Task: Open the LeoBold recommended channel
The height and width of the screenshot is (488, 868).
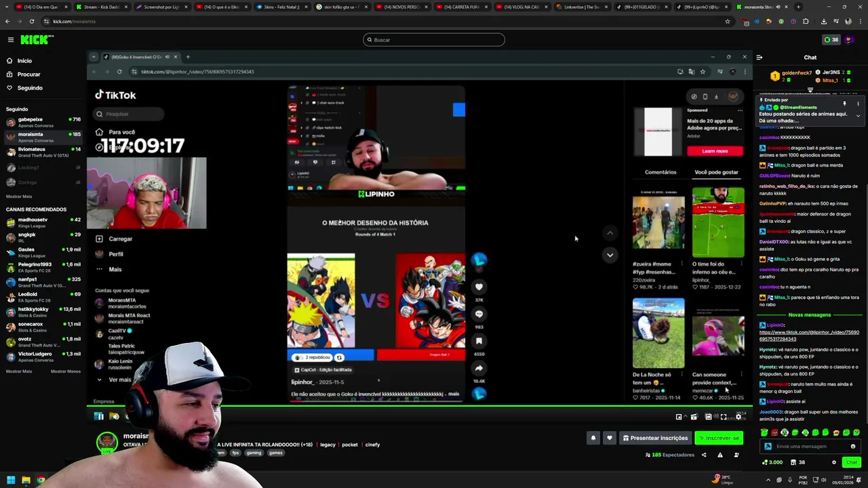Action: (x=43, y=297)
